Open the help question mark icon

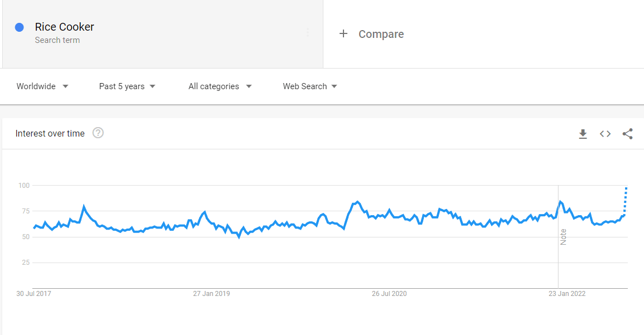coord(98,133)
